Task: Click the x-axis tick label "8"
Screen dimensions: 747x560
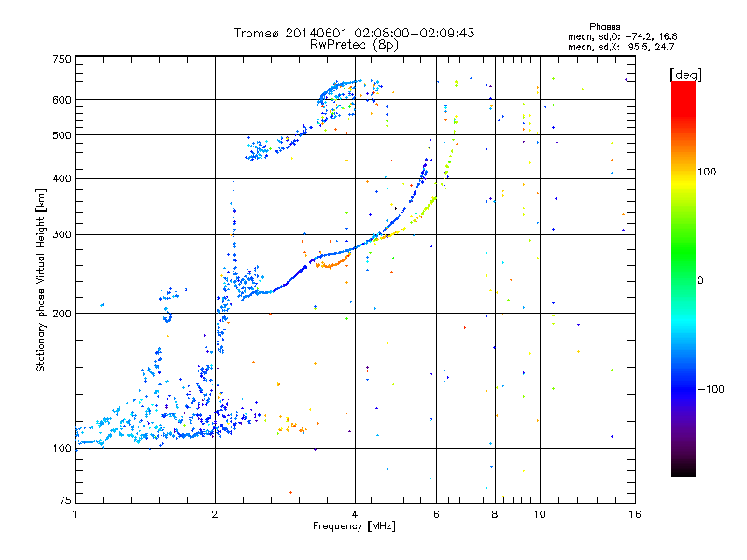Action: pos(495,514)
